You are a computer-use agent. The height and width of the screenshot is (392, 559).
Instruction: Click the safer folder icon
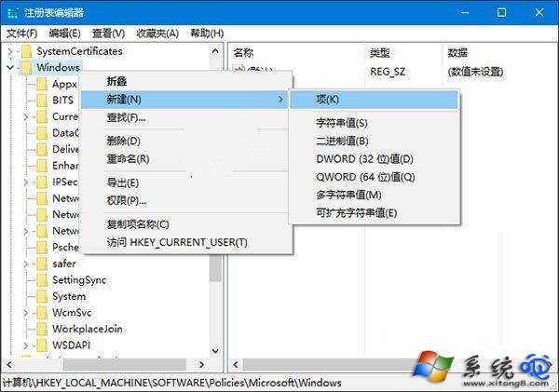42,264
